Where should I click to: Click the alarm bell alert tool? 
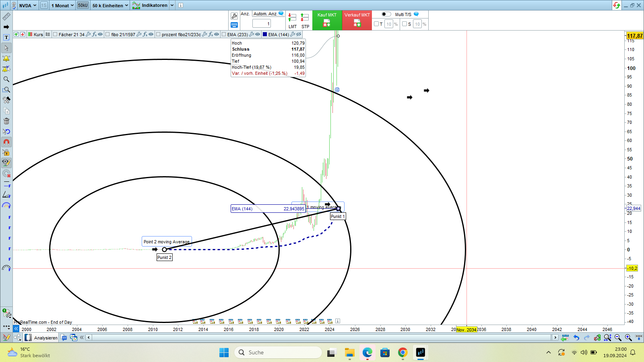6,58
